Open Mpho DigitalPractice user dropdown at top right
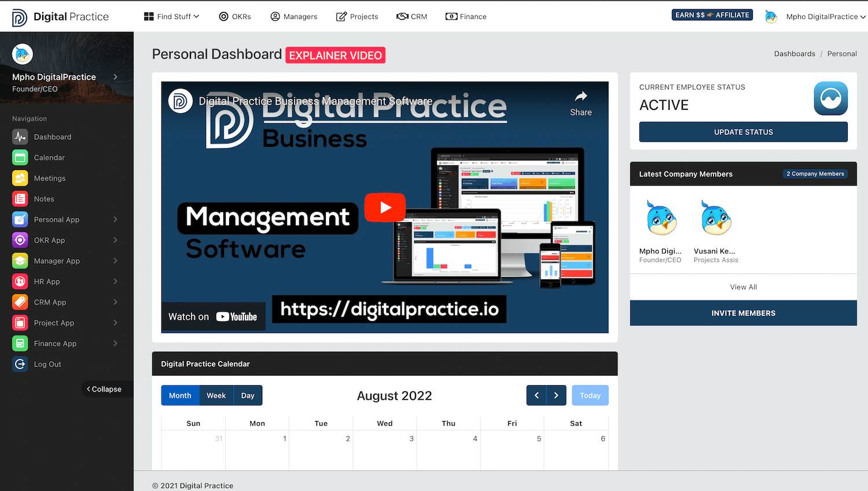 point(826,17)
